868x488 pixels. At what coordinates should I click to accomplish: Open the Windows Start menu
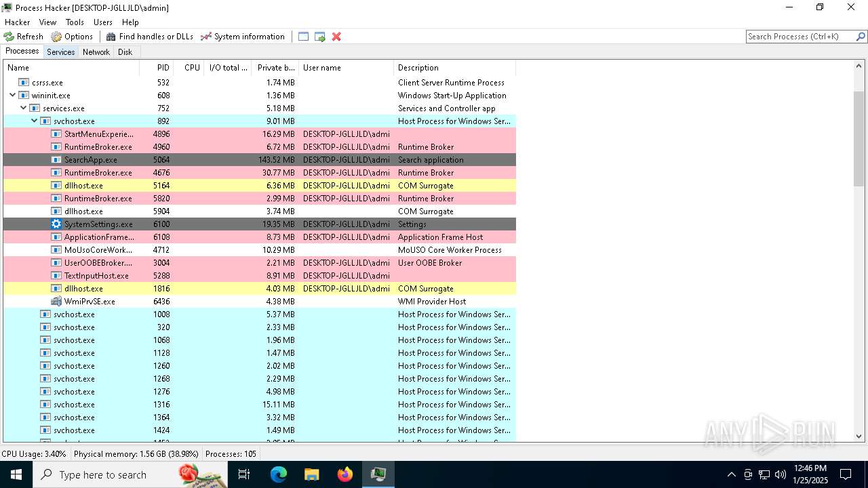coord(16,474)
